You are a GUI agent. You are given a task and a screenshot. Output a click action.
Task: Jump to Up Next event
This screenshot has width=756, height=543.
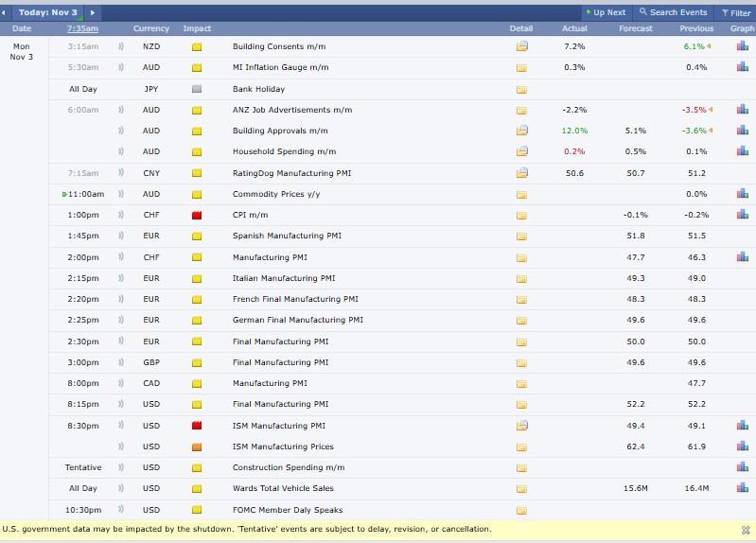[x=606, y=12]
